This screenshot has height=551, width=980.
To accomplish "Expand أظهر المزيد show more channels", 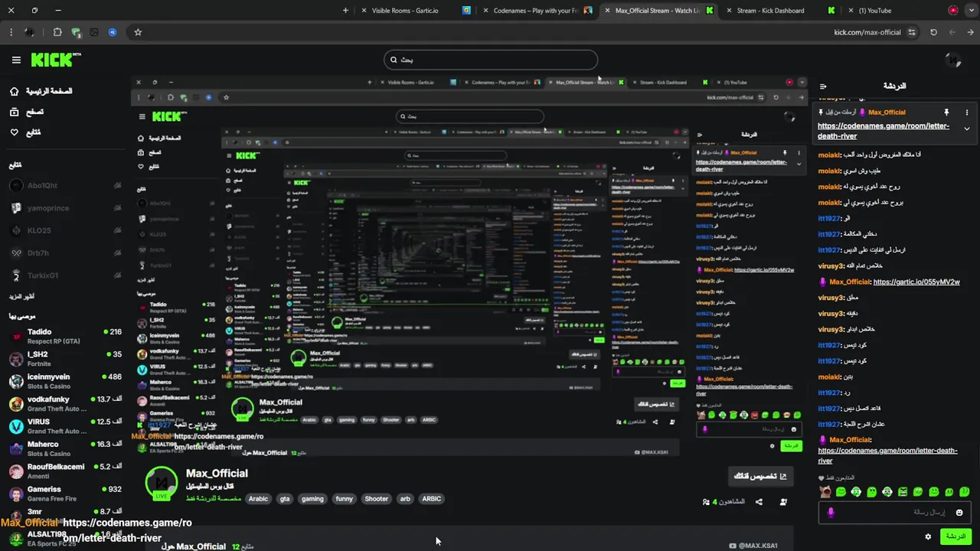I will point(22,296).
